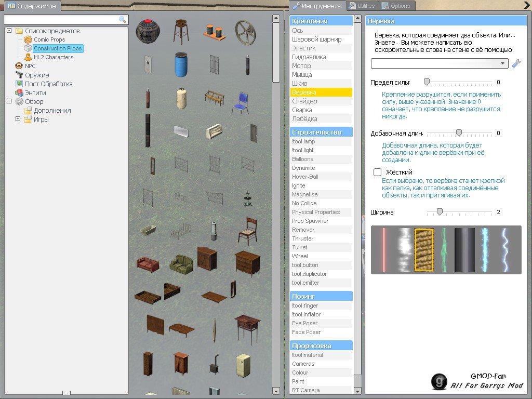Spawn the wooden dresser with drawers
The image size is (532, 399).
pyautogui.click(x=248, y=263)
